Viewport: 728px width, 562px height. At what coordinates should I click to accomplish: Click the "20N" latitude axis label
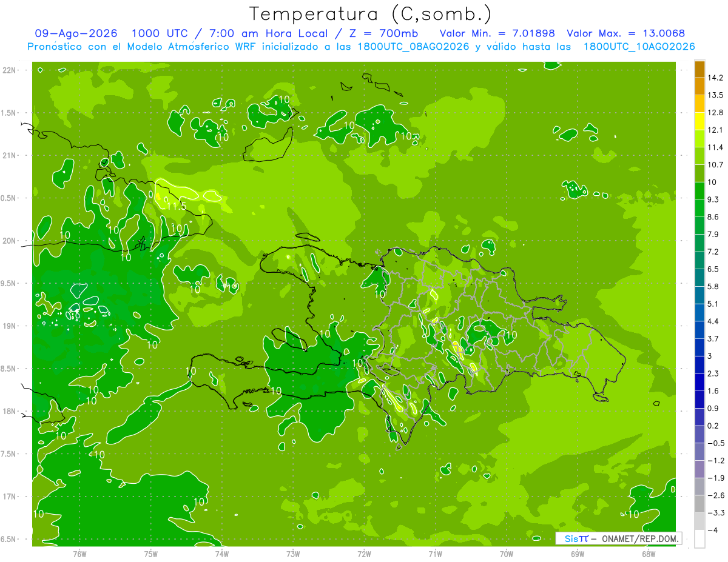click(10, 241)
